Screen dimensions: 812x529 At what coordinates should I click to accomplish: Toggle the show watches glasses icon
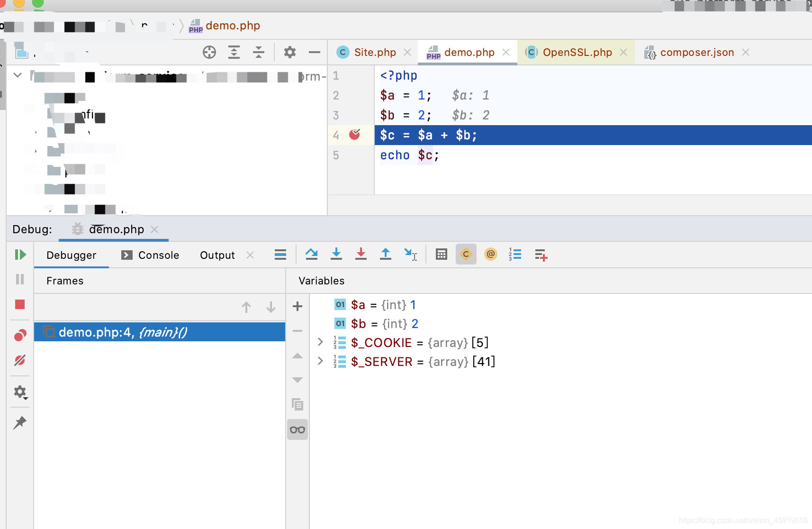pyautogui.click(x=298, y=429)
